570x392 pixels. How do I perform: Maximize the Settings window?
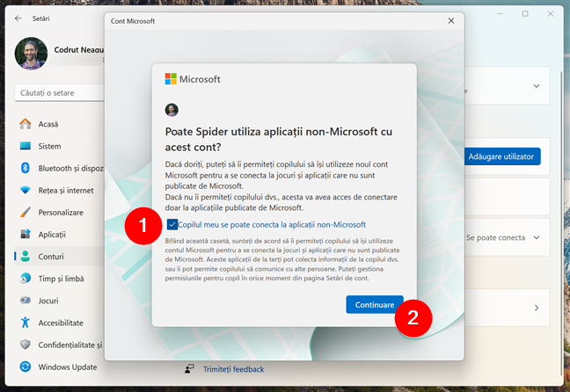[x=525, y=14]
